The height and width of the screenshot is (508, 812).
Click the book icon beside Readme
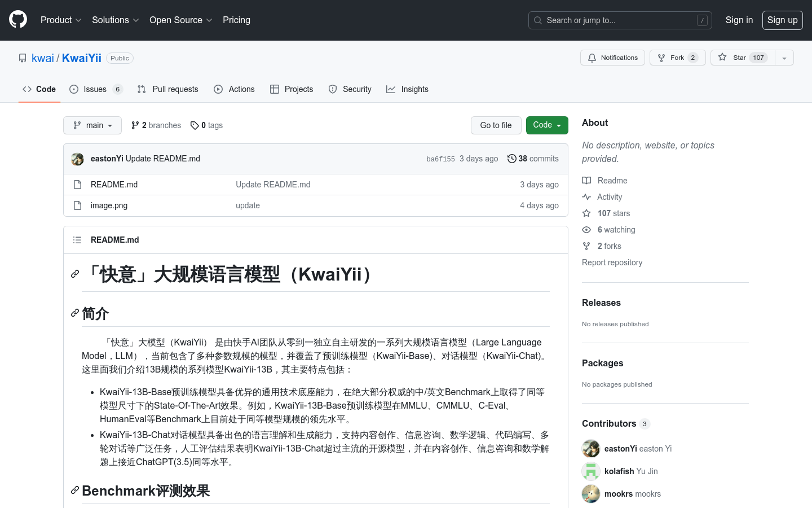586,181
